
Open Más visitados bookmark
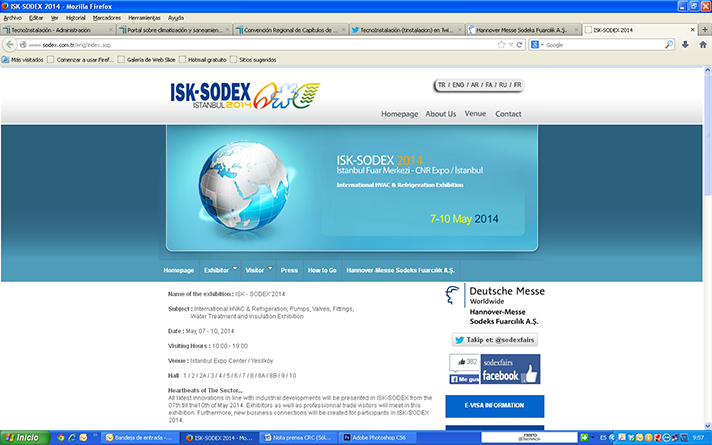23,59
